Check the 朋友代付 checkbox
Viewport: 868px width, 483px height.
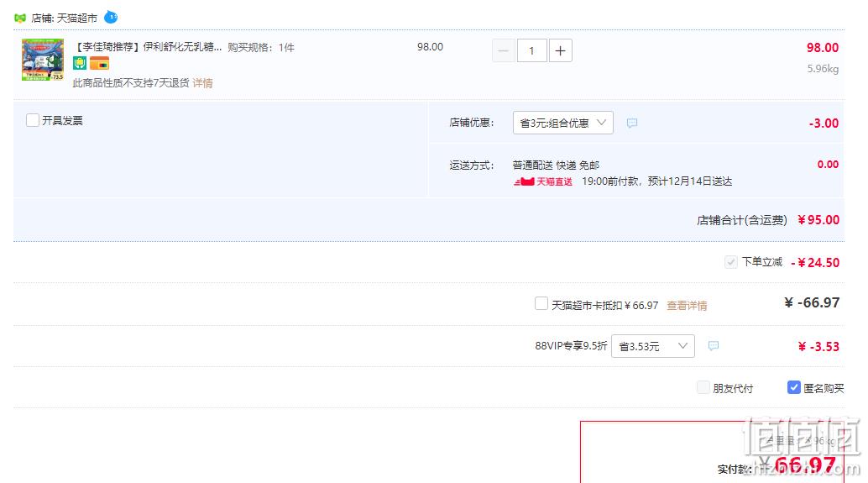point(703,387)
